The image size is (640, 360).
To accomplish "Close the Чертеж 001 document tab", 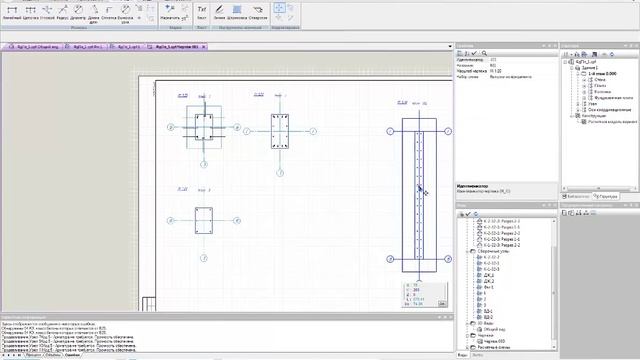I will (203, 47).
